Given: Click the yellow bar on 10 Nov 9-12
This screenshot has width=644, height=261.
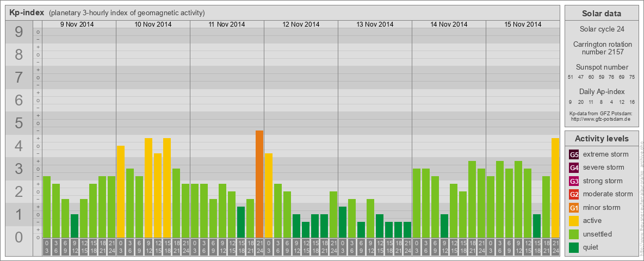Looking at the screenshot, I should click(148, 188).
